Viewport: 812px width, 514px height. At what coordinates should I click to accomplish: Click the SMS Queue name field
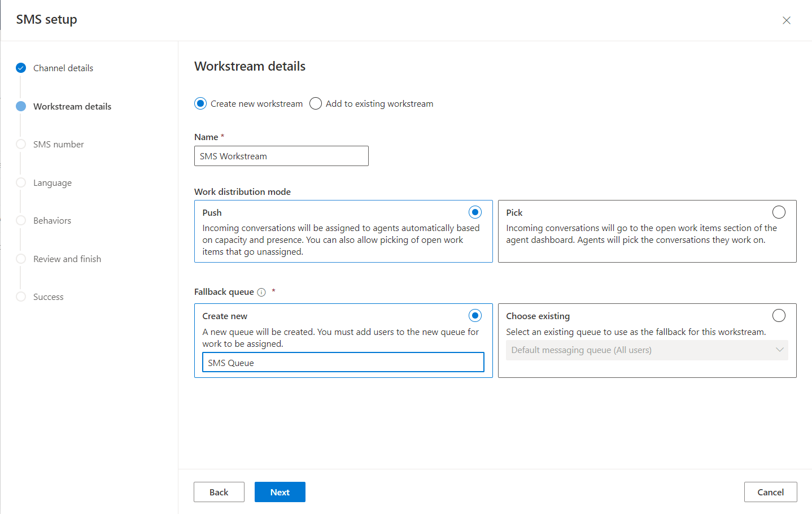343,362
